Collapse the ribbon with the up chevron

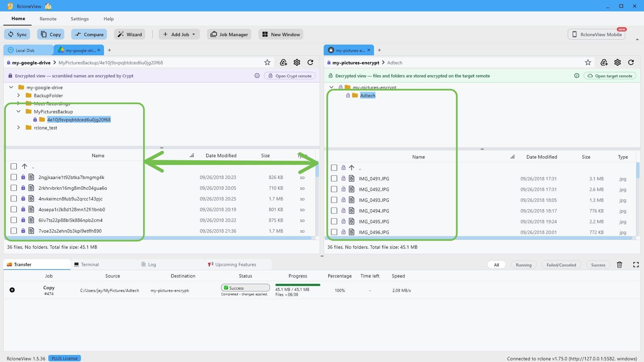pyautogui.click(x=637, y=40)
